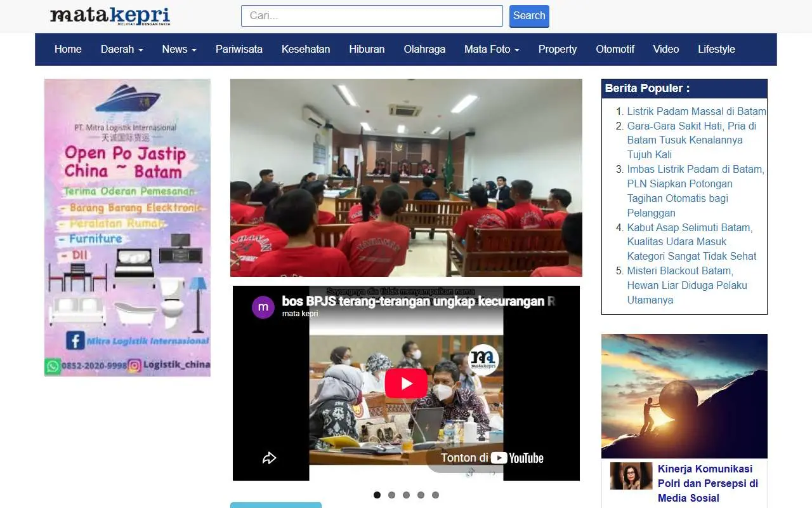This screenshot has width=812, height=508.
Task: Open Kinerja Komunikasi Polri article link
Action: pos(708,483)
